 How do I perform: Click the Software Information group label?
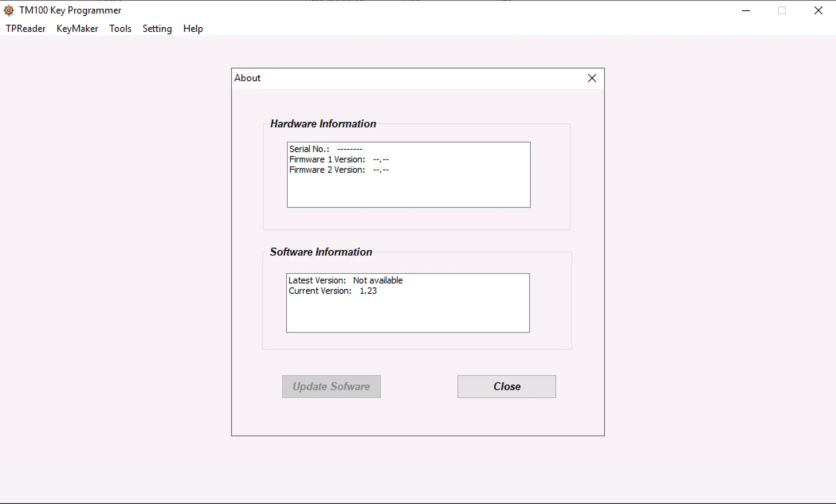[321, 252]
